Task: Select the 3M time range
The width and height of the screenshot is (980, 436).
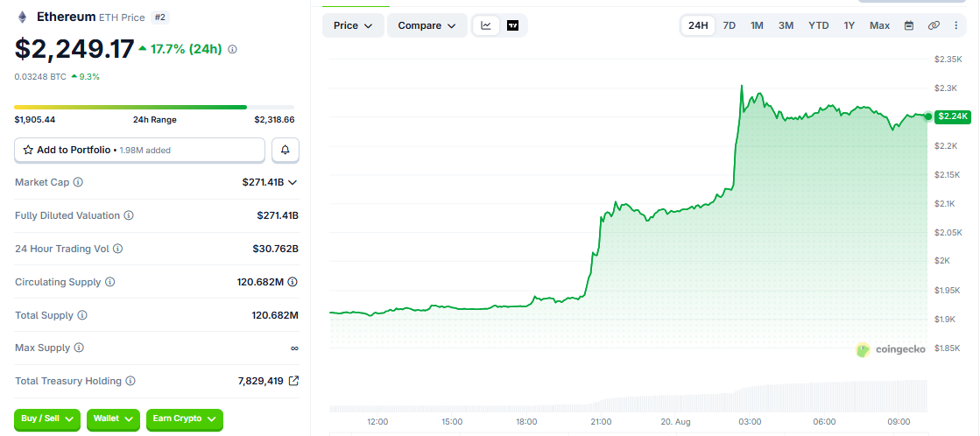Action: (x=786, y=25)
